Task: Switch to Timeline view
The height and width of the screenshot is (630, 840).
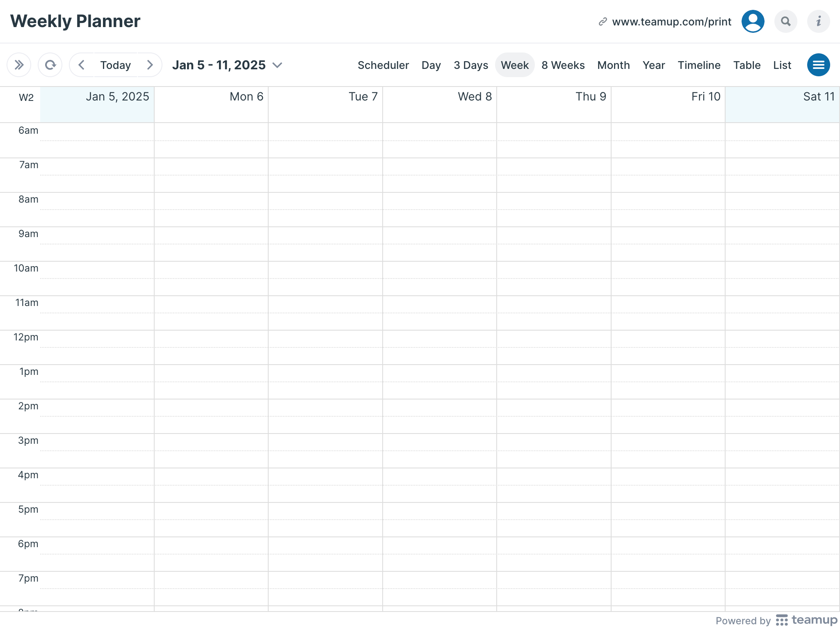Action: [699, 65]
